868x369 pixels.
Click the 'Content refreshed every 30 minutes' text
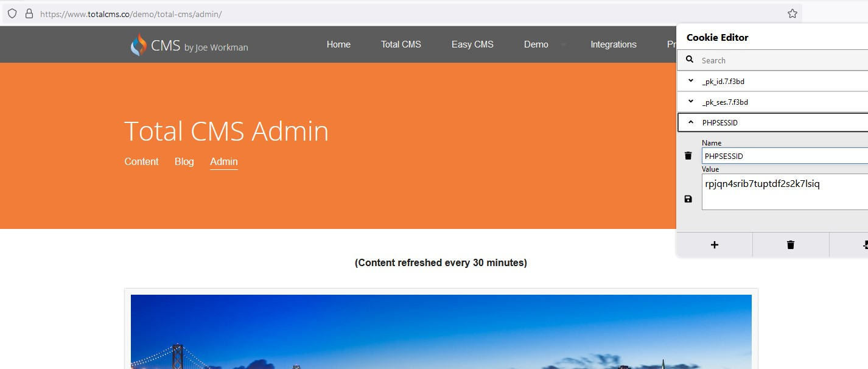pos(441,263)
